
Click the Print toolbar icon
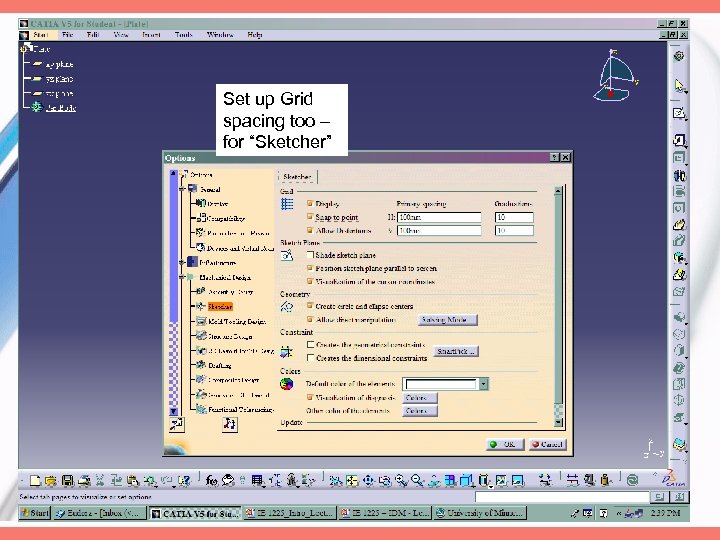tap(84, 480)
